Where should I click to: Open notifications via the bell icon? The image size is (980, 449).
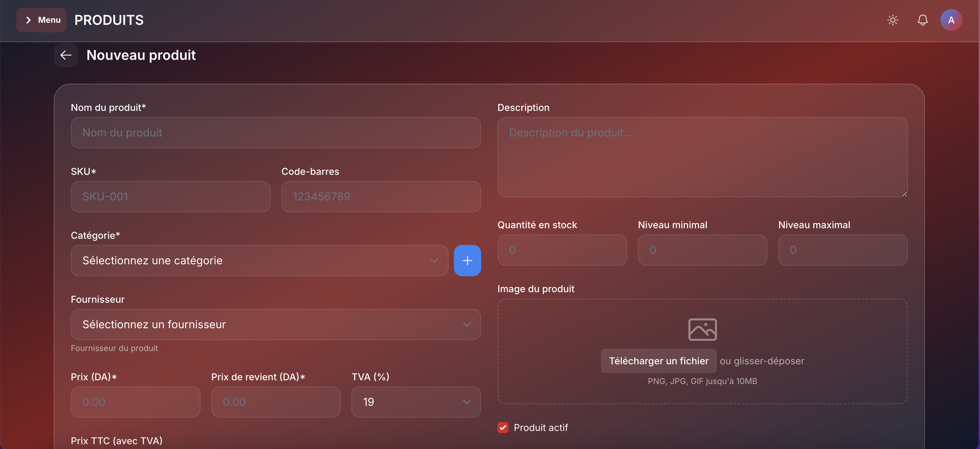tap(922, 20)
